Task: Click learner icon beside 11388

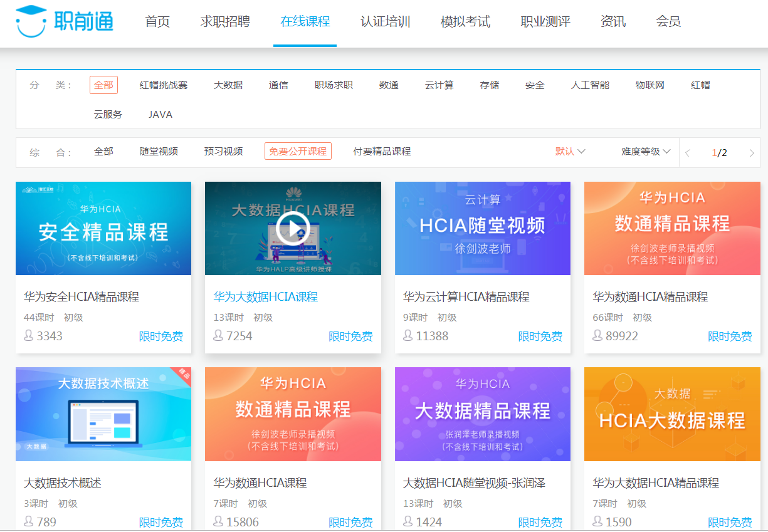Action: 408,336
